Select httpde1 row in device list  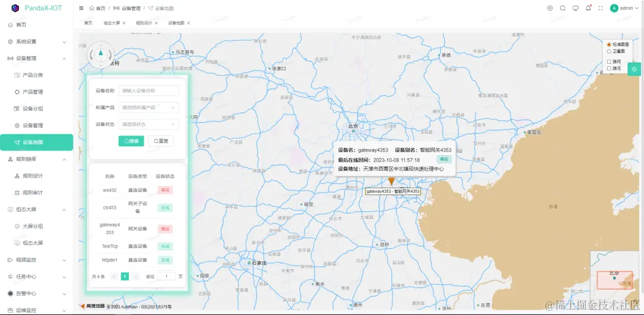(x=137, y=260)
